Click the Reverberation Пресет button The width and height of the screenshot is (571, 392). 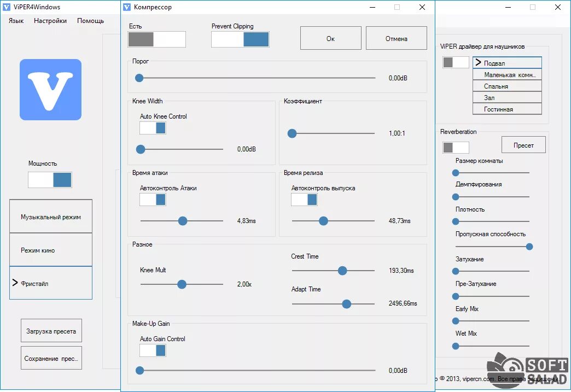click(523, 145)
